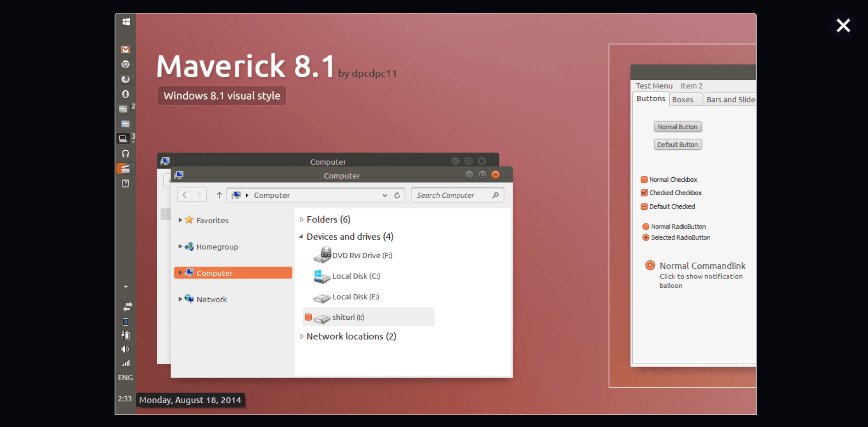Open the taskbar icon with badge 2

[x=123, y=109]
